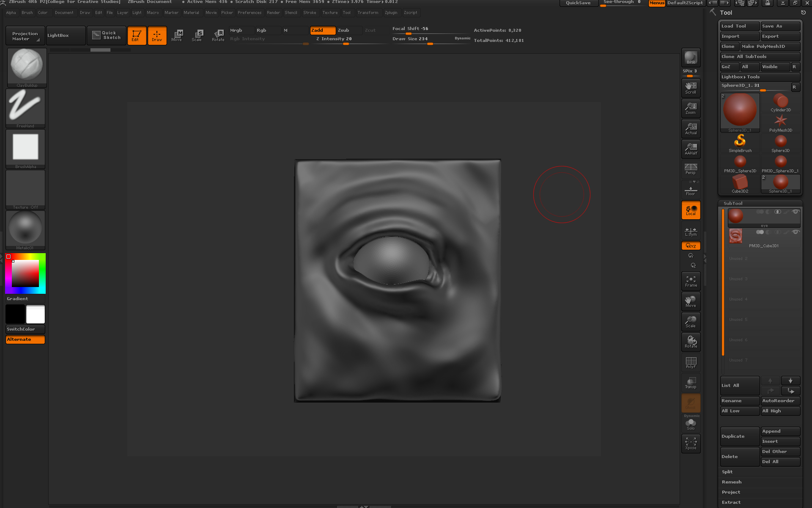Screen dimensions: 812x508
Task: Expand the Split section
Action: pyautogui.click(x=727, y=472)
